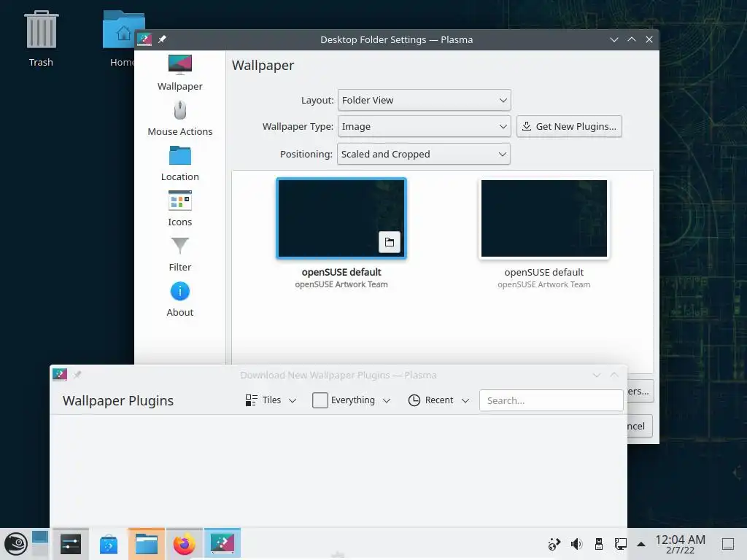Toggle the pin icon in Wallpaper Plugins titlebar

point(77,375)
